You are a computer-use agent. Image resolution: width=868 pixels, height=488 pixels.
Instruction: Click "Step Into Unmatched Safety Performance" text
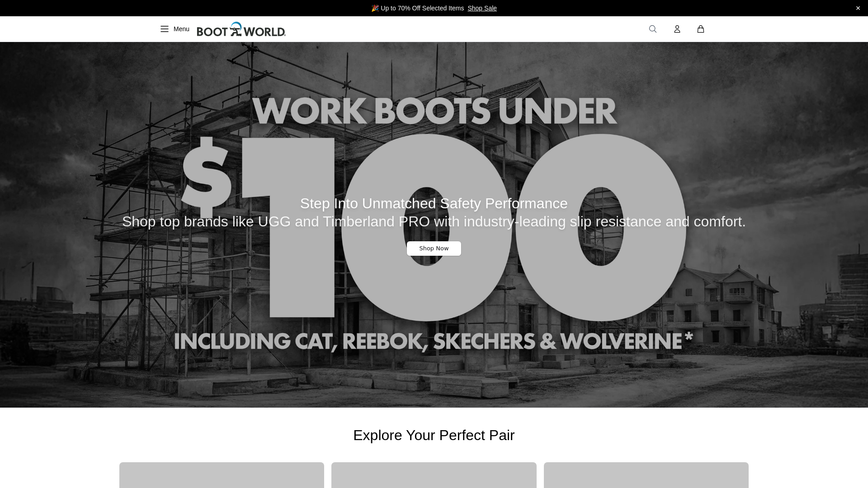point(434,203)
